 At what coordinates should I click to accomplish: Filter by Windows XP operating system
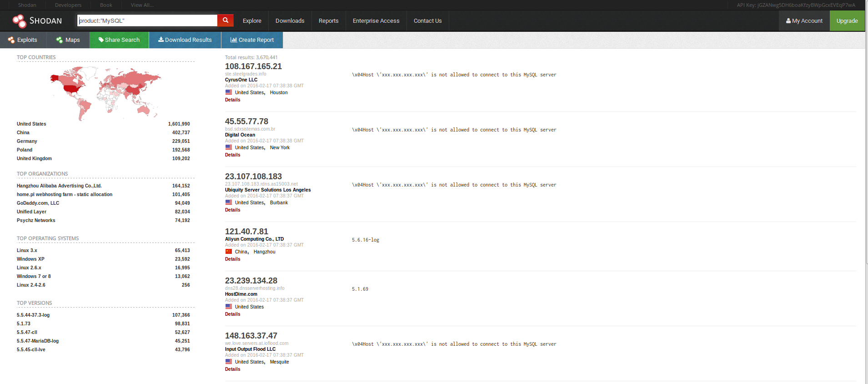[x=30, y=259]
